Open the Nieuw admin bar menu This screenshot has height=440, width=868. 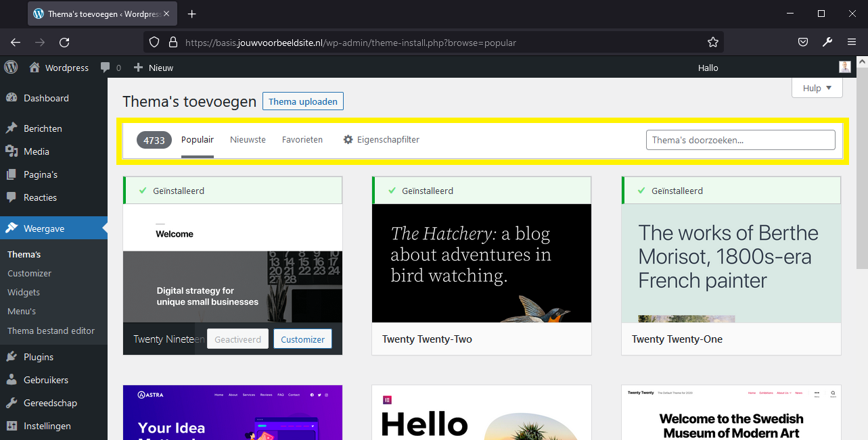(153, 67)
